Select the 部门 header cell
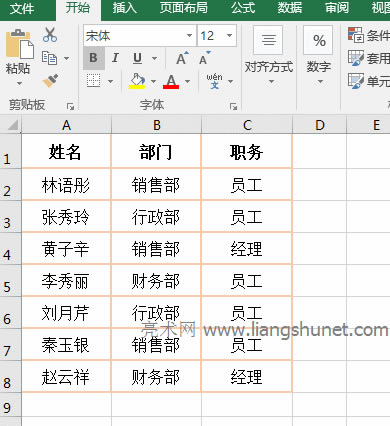 pyautogui.click(x=156, y=151)
